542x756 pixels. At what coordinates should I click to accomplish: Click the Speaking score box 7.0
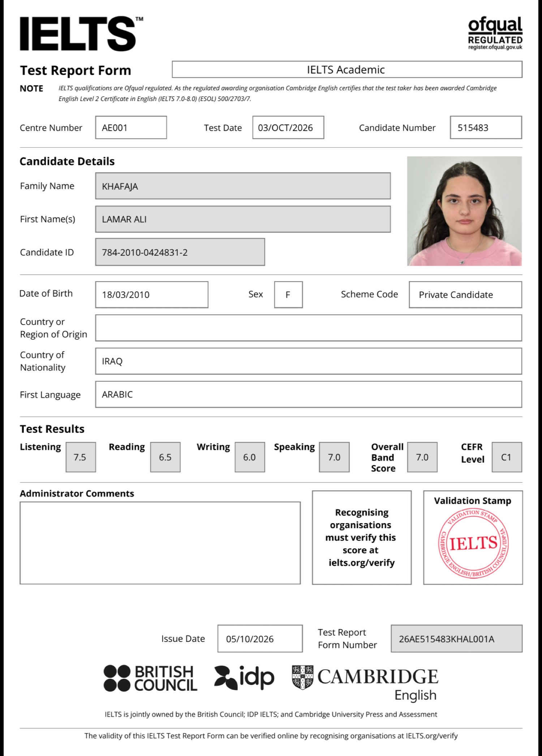pyautogui.click(x=334, y=457)
